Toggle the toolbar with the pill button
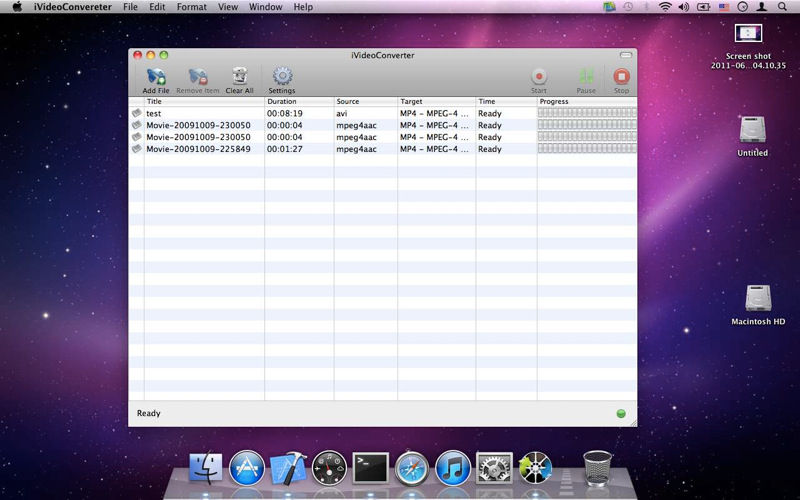This screenshot has height=500, width=800. [626, 55]
